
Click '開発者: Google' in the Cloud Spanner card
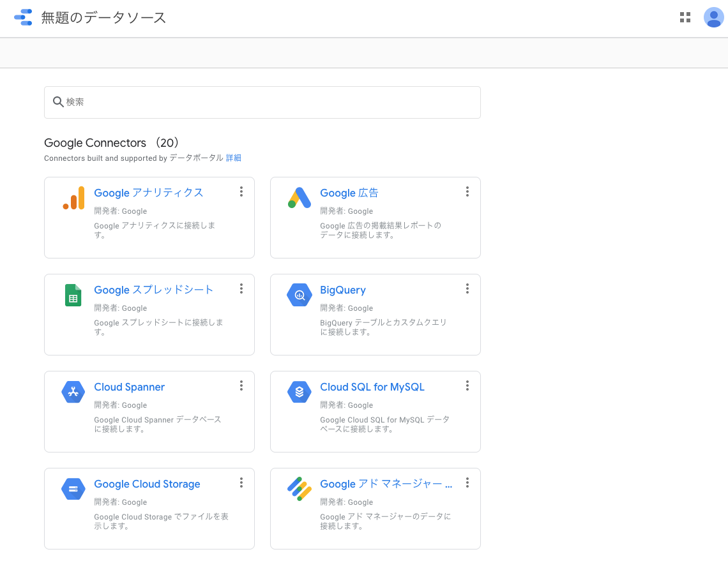[120, 405]
